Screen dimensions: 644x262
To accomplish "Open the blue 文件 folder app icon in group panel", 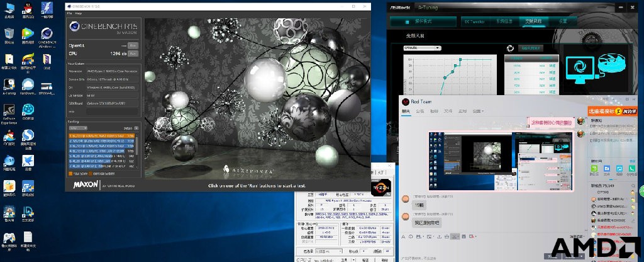I will pos(607,170).
